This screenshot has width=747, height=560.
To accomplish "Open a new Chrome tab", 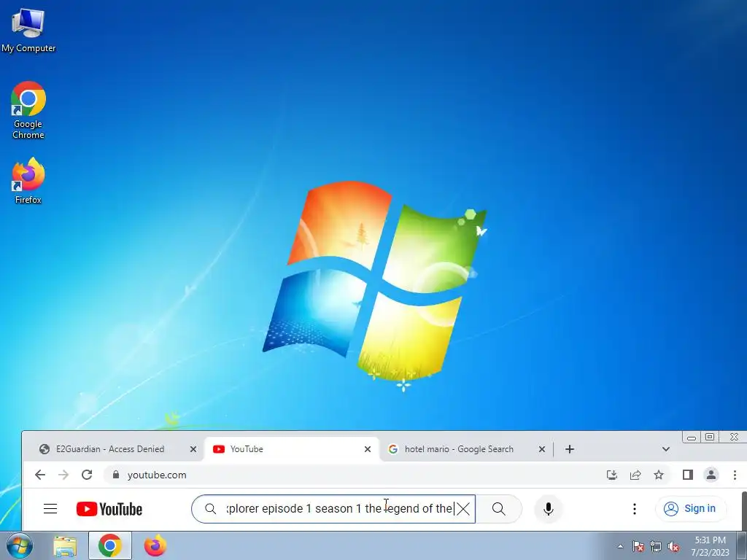I will [x=570, y=449].
